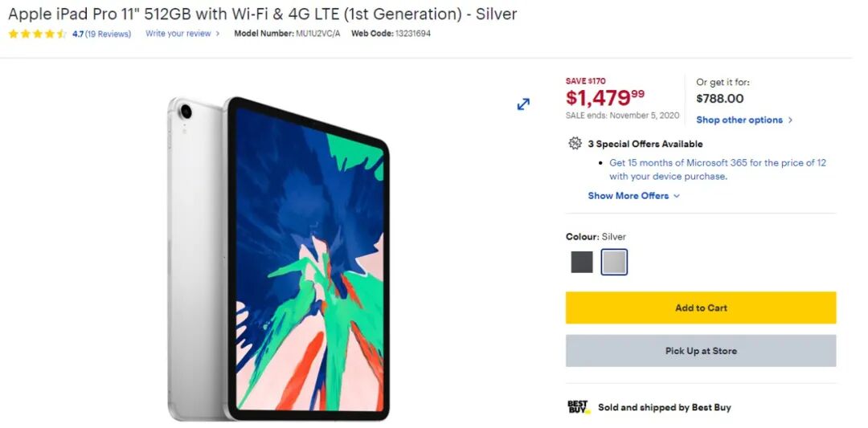Click the arrow beside Write your review
Viewport: 868px width, 428px height.
coord(218,34)
